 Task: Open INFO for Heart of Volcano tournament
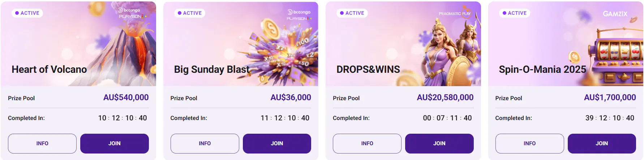coord(42,143)
